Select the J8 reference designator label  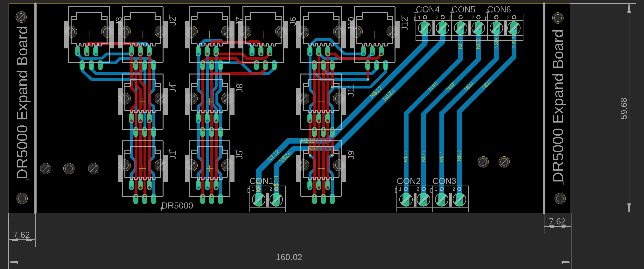point(239,88)
